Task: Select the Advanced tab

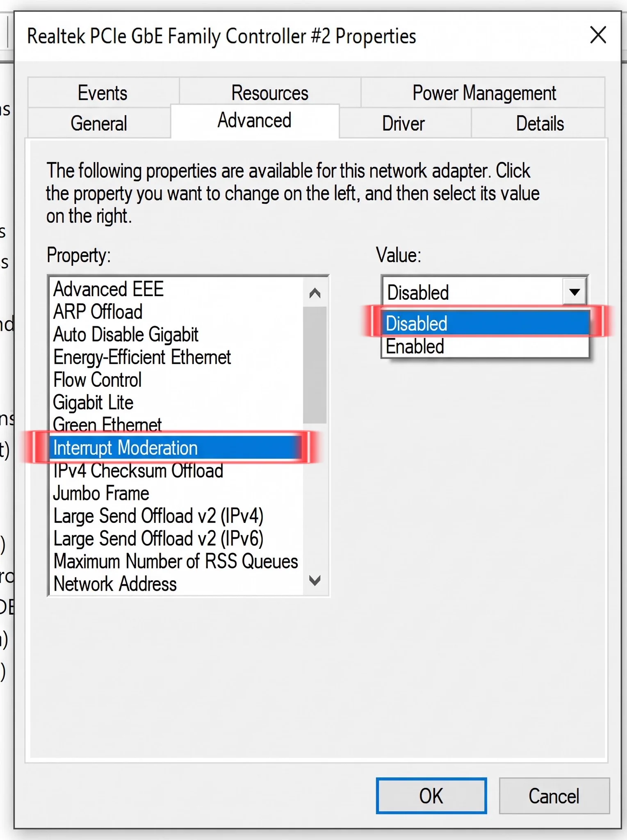Action: [x=255, y=121]
